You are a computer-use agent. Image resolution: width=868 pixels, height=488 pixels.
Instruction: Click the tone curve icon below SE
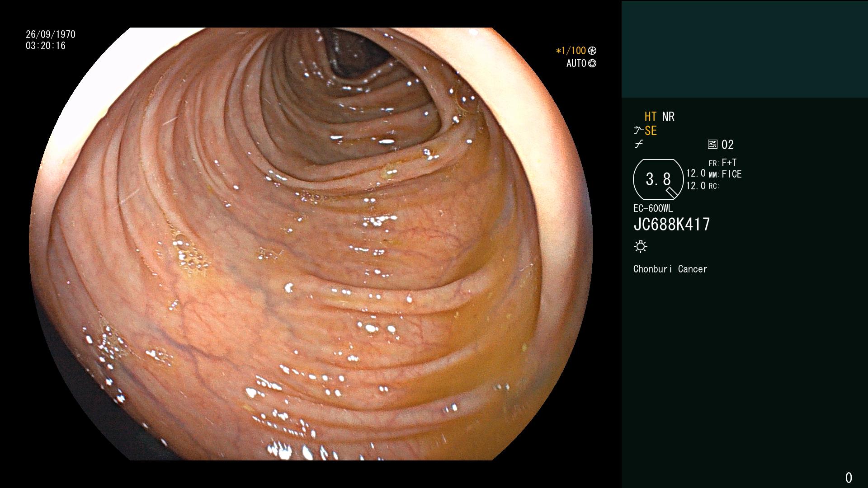pyautogui.click(x=639, y=145)
